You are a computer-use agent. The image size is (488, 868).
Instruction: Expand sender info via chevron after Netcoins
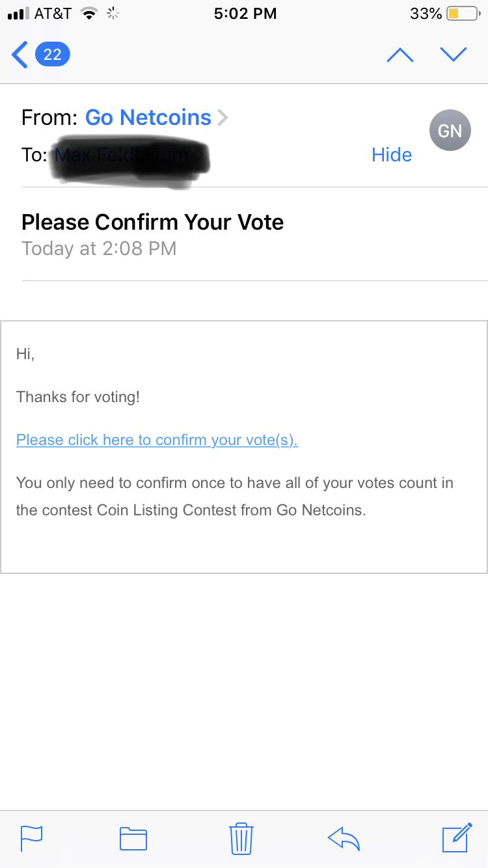pyautogui.click(x=223, y=117)
